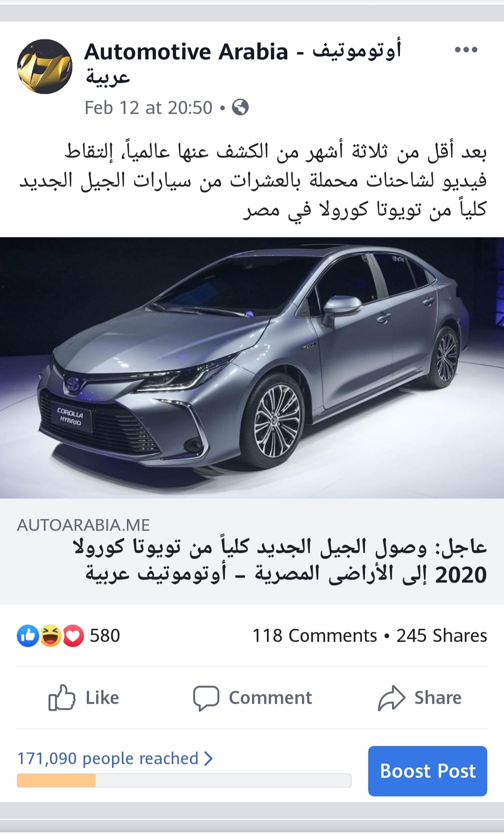Screen dimensions: 504x835
Task: Open the 580 reactions count
Action: click(x=105, y=636)
